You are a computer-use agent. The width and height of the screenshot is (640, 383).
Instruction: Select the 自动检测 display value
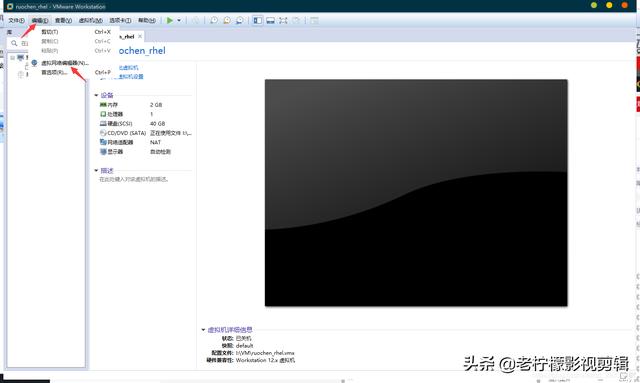click(x=160, y=151)
